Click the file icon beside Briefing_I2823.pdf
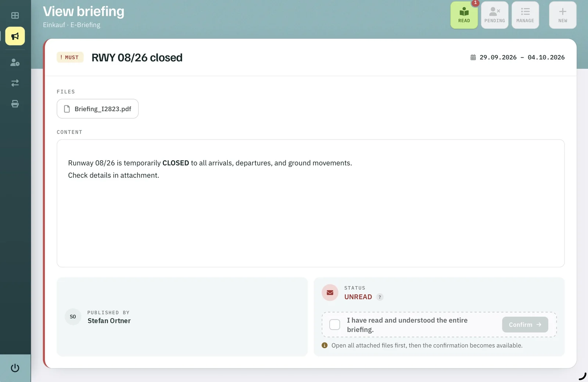 (x=67, y=109)
